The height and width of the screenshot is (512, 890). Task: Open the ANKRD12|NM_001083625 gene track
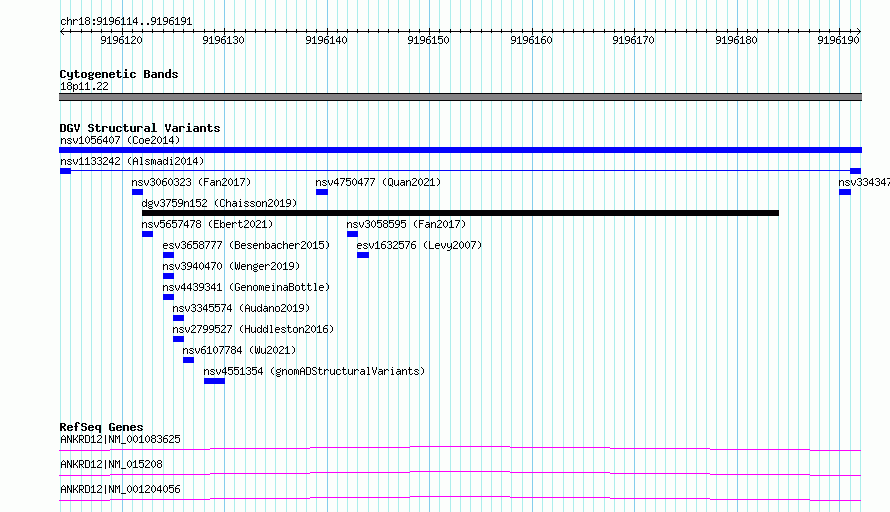click(460, 449)
